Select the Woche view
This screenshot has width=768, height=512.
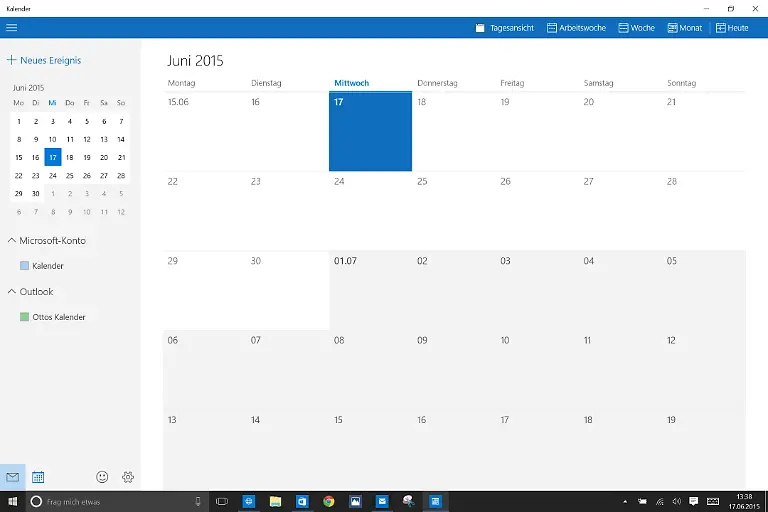coord(636,28)
